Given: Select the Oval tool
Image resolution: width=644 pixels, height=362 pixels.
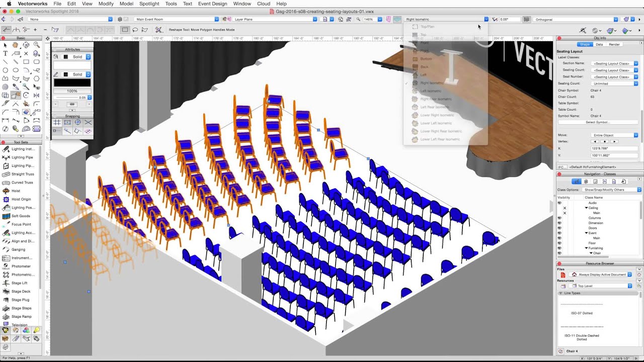Looking at the screenshot, I should [16, 70].
